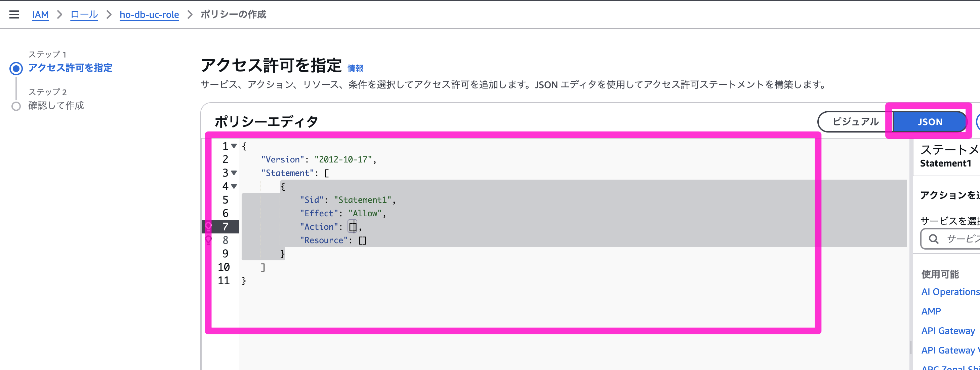This screenshot has width=980, height=370.
Task: Open the hamburger navigation menu
Action: (x=14, y=14)
